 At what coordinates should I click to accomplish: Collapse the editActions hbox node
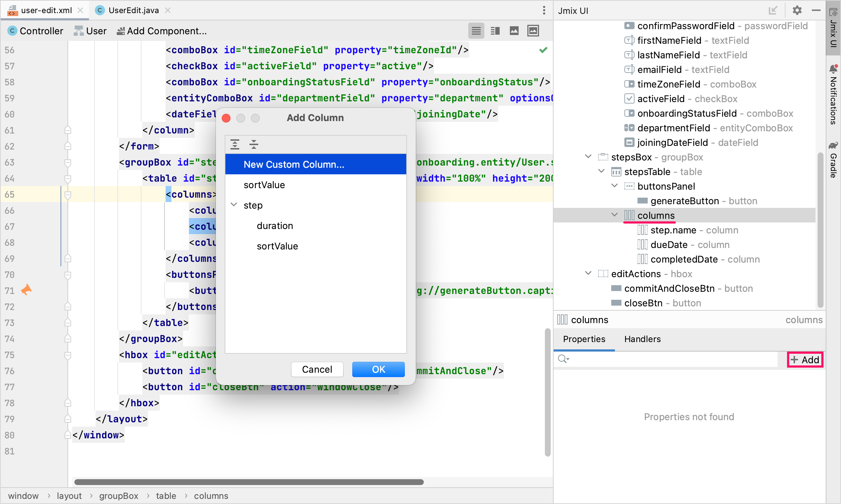tap(588, 273)
